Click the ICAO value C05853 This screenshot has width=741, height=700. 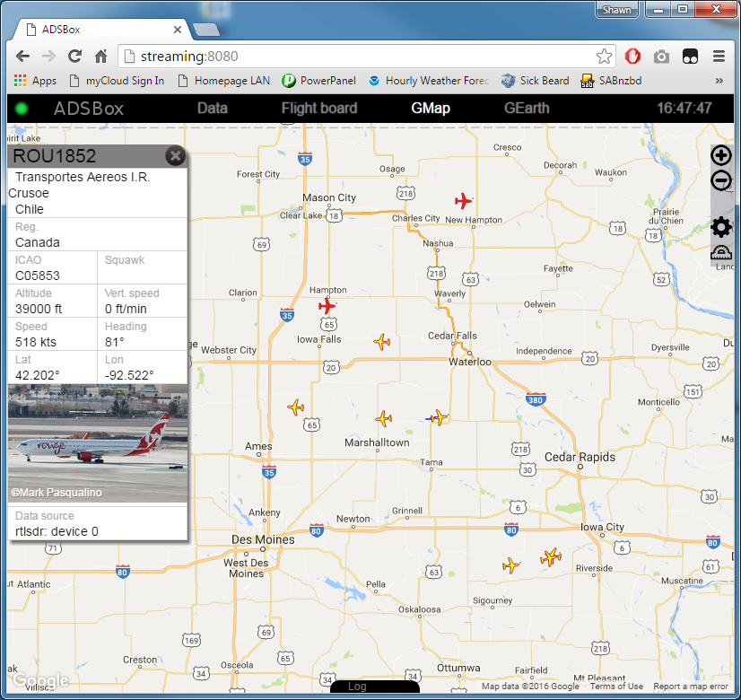click(38, 276)
